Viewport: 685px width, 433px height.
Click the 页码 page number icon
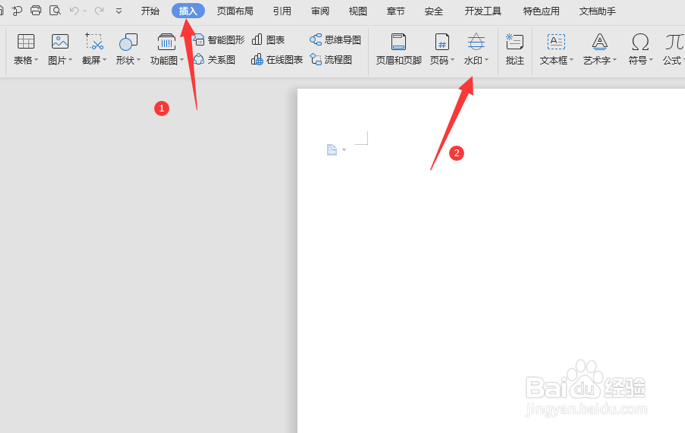click(x=442, y=42)
